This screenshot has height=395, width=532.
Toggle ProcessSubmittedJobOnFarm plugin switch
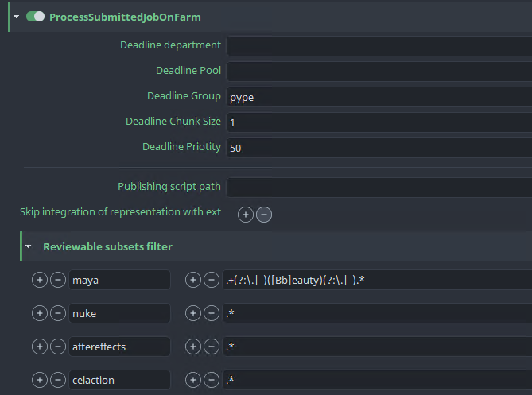(35, 17)
